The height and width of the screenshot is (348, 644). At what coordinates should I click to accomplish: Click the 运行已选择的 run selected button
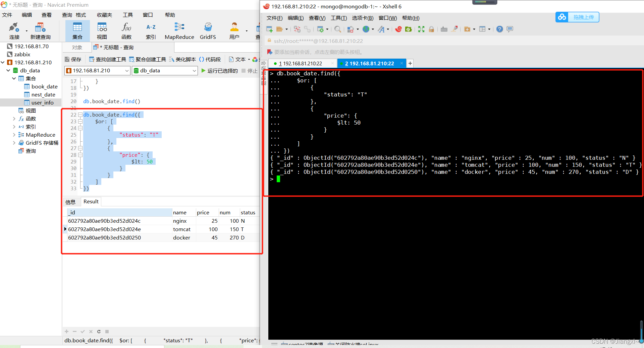[x=220, y=71]
